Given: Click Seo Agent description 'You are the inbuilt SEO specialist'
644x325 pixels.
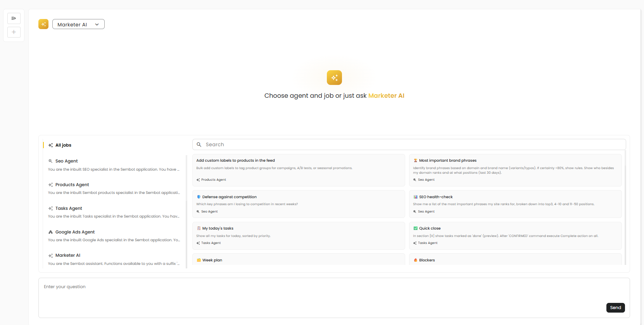Looking at the screenshot, I should point(114,169).
